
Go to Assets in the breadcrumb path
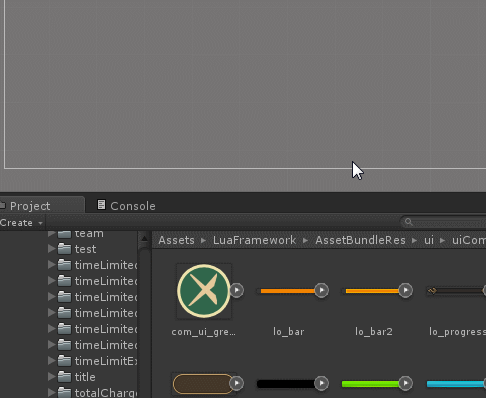click(176, 240)
